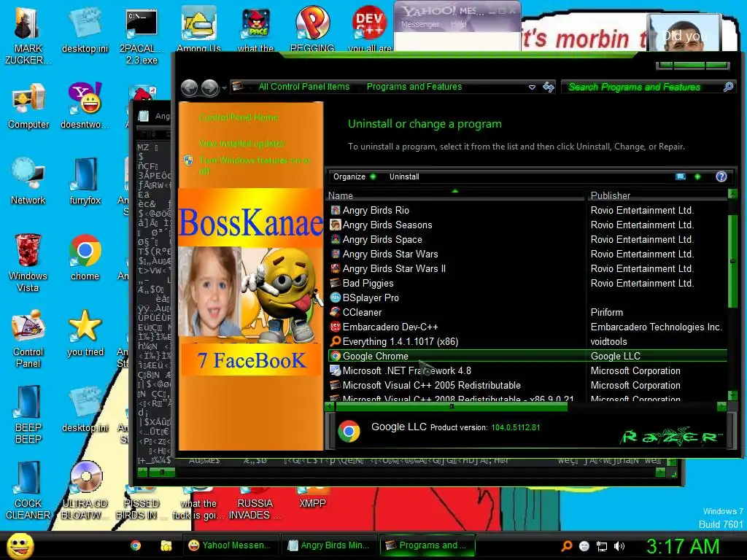Click the Uninstall toolbar button
747x560 pixels.
point(404,176)
